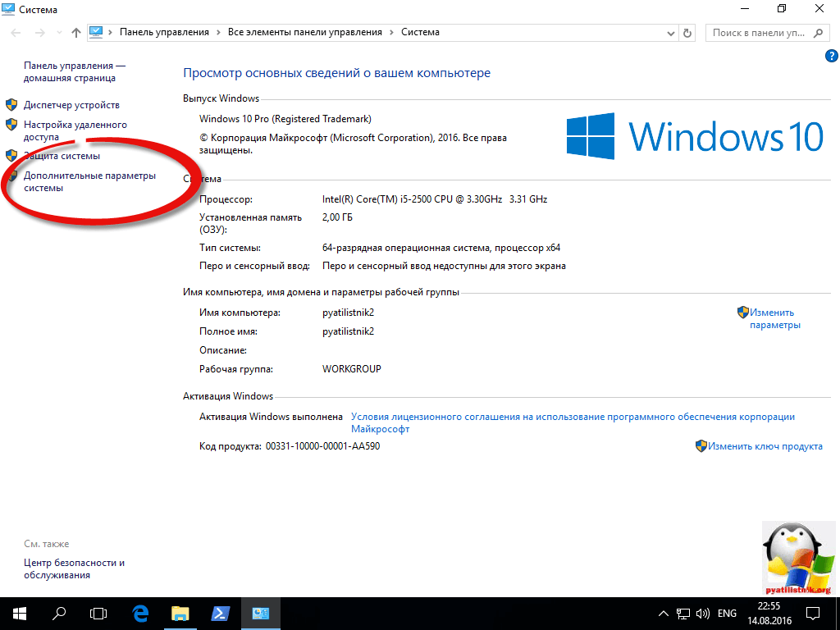Click the taskbar search magnifier icon
840x630 pixels.
point(59,613)
